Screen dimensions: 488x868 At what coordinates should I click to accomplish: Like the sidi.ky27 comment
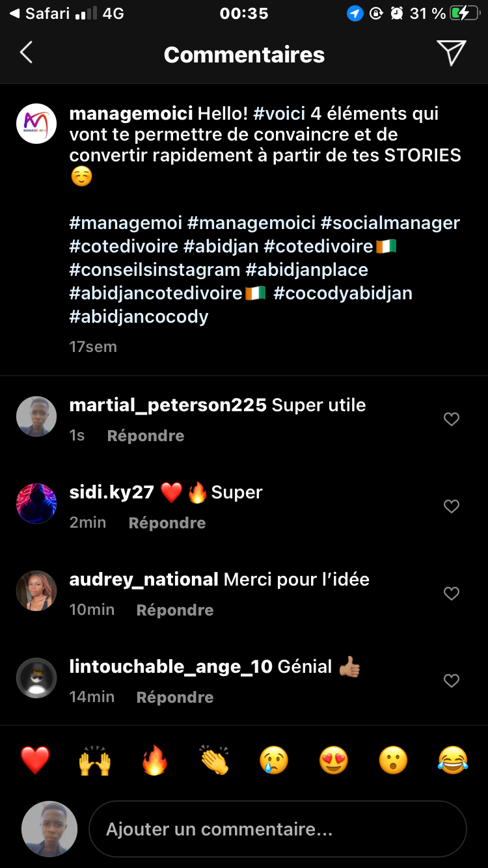(452, 506)
